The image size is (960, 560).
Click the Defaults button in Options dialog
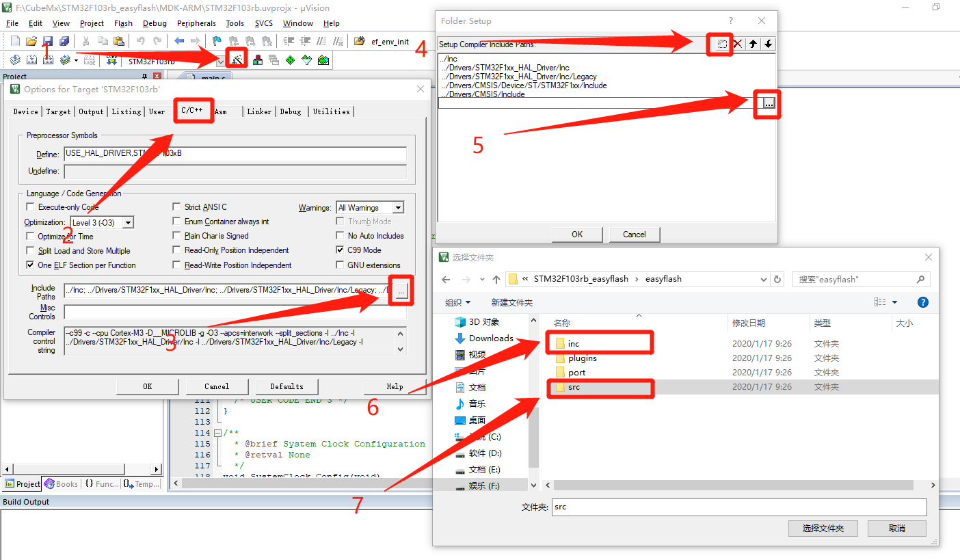point(286,386)
